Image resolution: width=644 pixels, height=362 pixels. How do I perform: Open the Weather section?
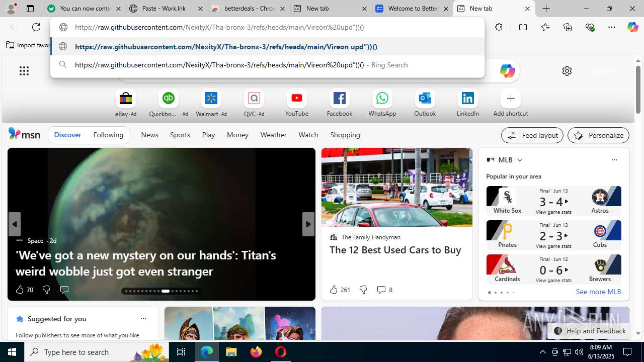coord(273,135)
